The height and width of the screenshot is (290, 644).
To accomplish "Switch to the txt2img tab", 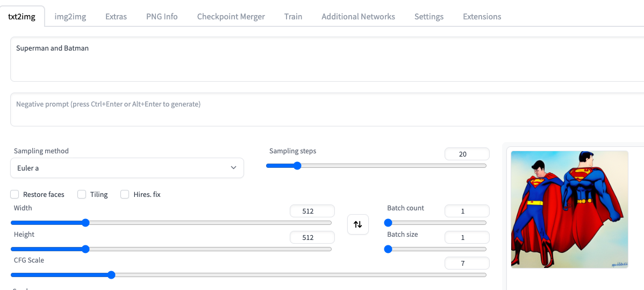I will point(22,17).
